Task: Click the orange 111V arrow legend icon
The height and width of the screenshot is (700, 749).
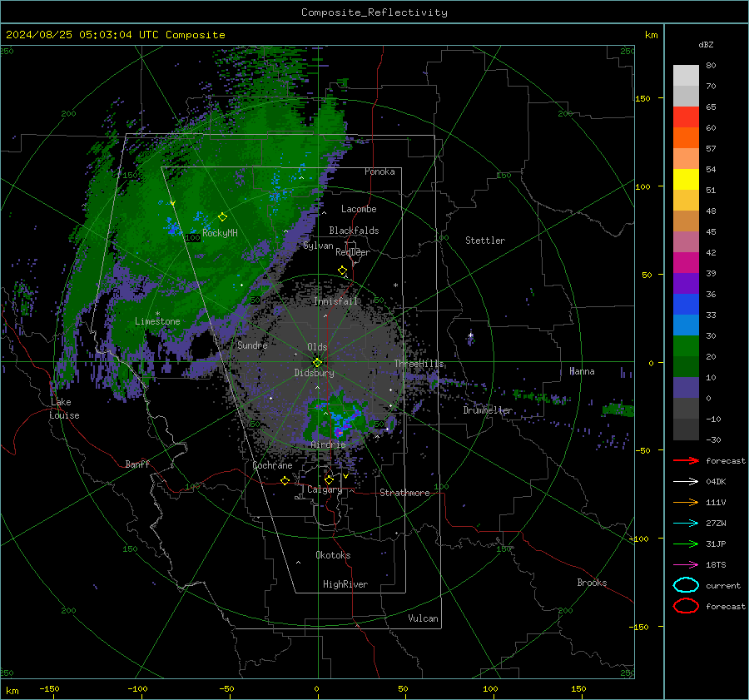Action: pos(686,502)
